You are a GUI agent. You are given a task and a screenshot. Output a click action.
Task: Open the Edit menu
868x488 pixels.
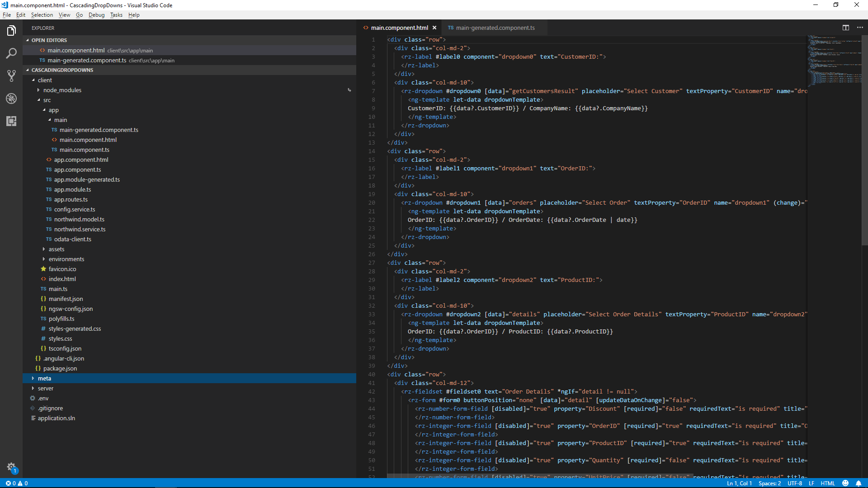[x=21, y=15]
